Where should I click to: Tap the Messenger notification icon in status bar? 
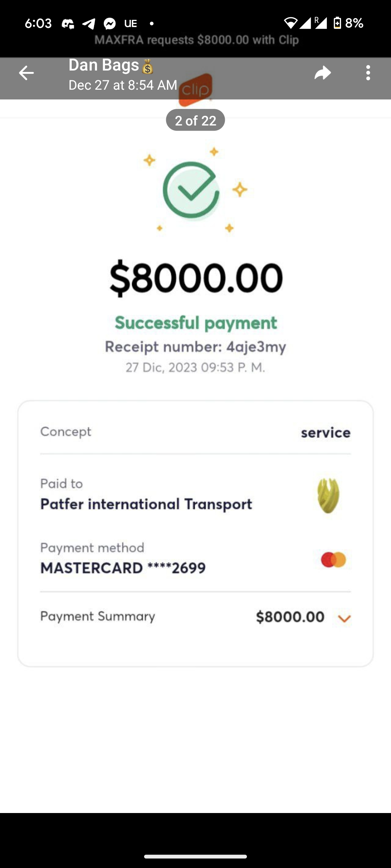pyautogui.click(x=110, y=24)
